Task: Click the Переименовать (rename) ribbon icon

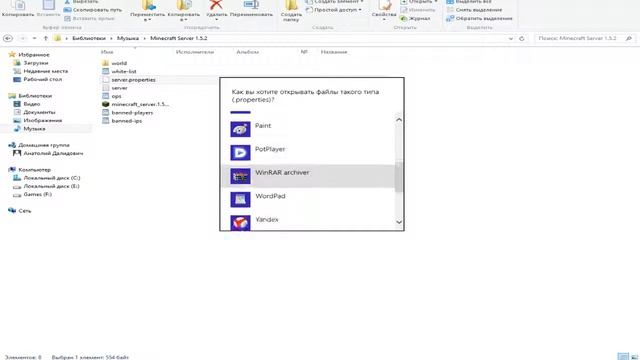Action: [251, 9]
